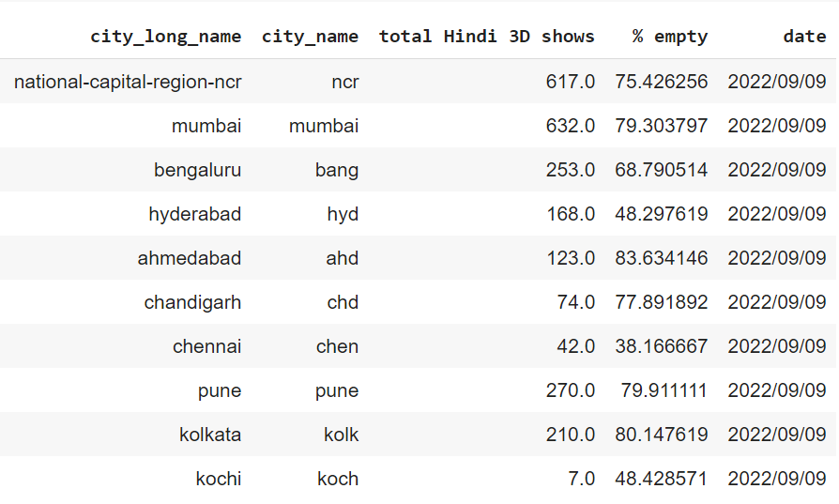Select the chandigarh cell
The width and height of the screenshot is (839, 504).
point(192,302)
